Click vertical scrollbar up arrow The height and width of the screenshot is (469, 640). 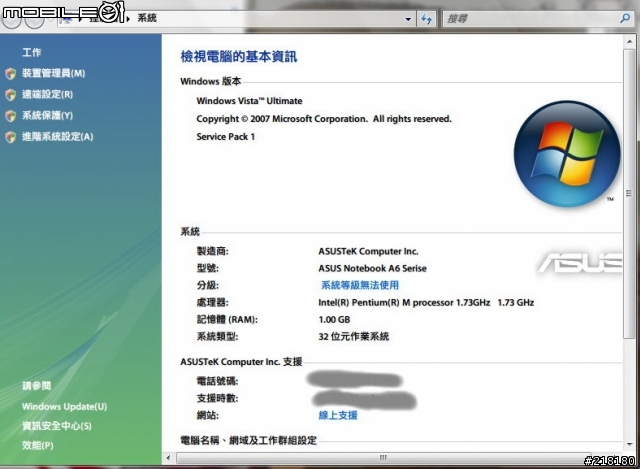click(x=629, y=41)
